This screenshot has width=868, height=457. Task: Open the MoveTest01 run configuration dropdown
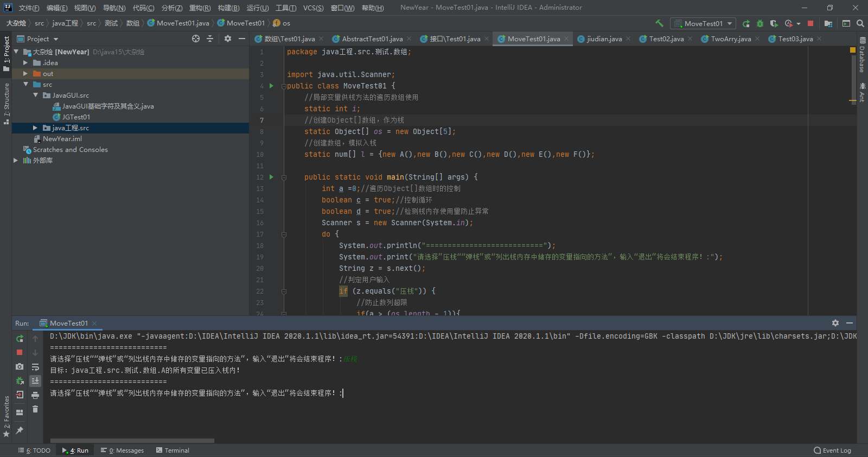[703, 23]
